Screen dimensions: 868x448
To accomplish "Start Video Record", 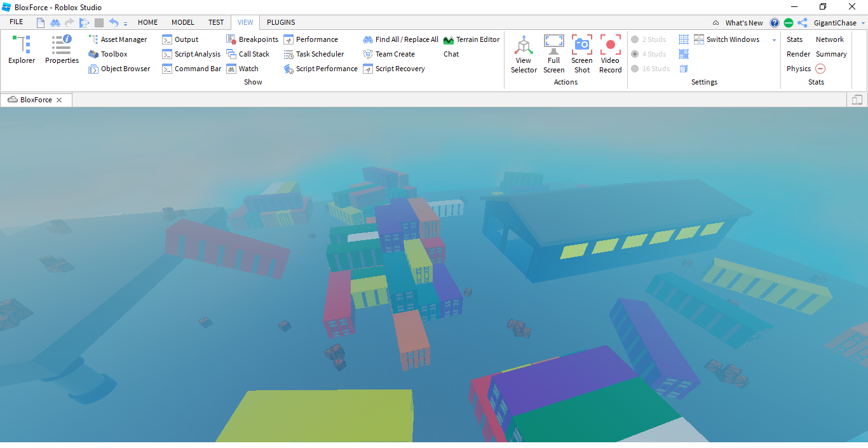I will pyautogui.click(x=610, y=54).
